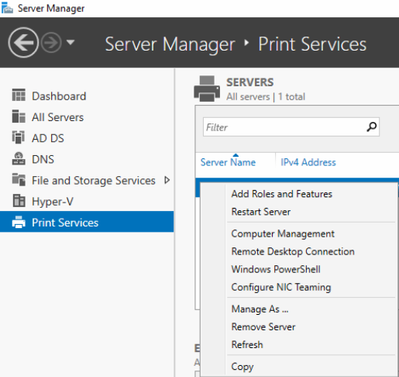
Task: Go to All Servers page
Action: pos(58,117)
